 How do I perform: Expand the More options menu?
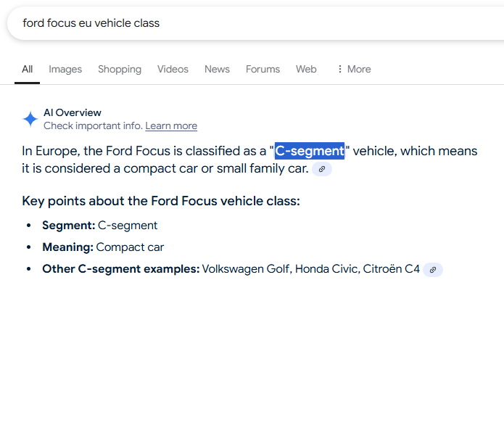tap(354, 69)
